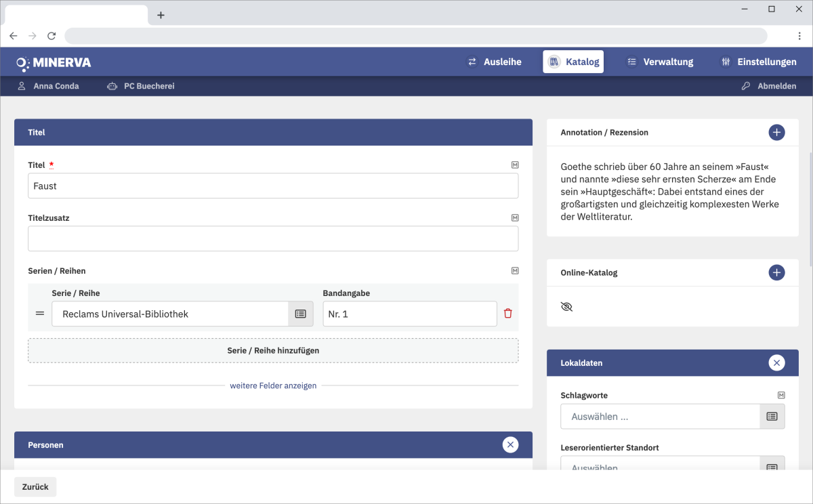Click plus icon in Online-Katalog panel
Viewport: 813px width, 504px height.
tap(776, 272)
